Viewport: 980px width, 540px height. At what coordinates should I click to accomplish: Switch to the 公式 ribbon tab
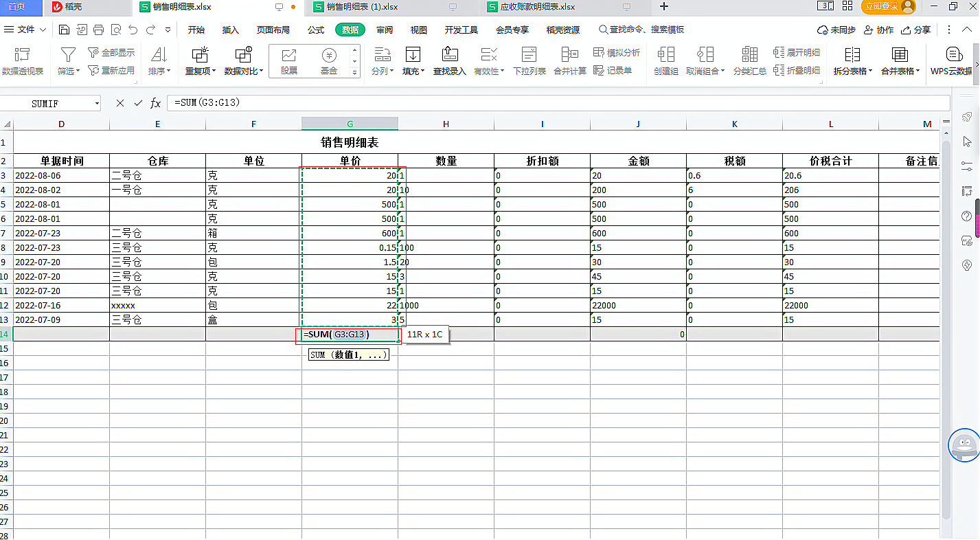coord(316,30)
